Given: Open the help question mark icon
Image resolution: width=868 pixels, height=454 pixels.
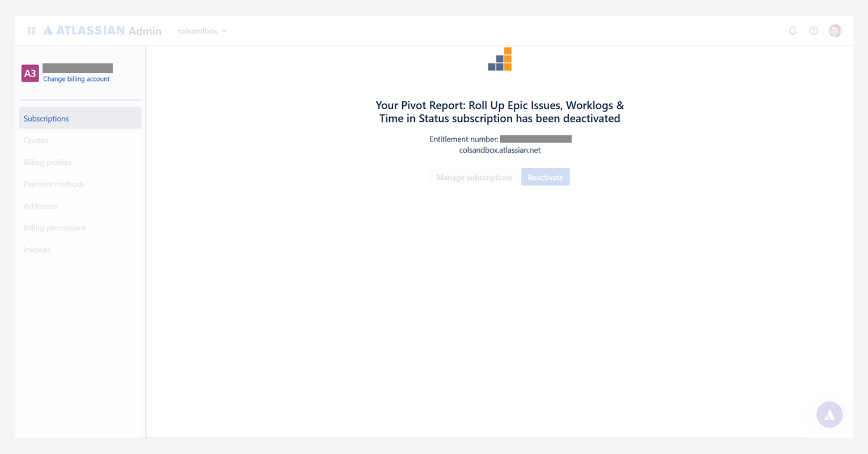Looking at the screenshot, I should click(x=814, y=31).
